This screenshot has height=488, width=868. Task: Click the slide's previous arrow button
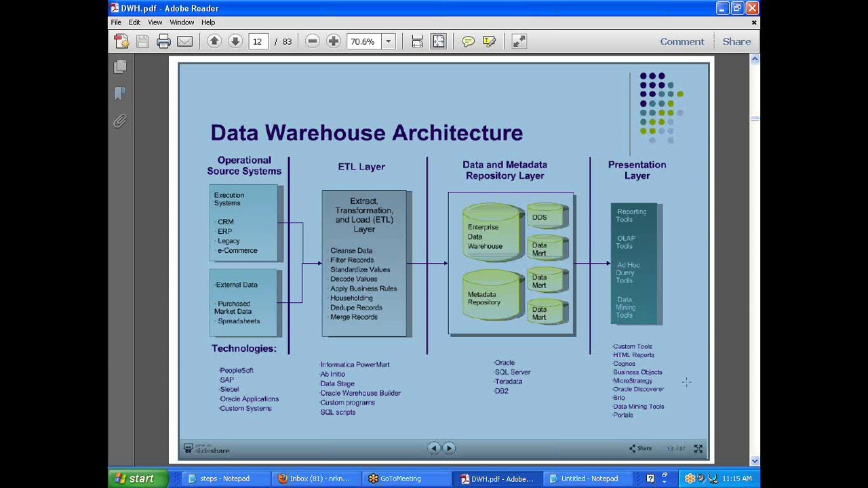(x=434, y=447)
